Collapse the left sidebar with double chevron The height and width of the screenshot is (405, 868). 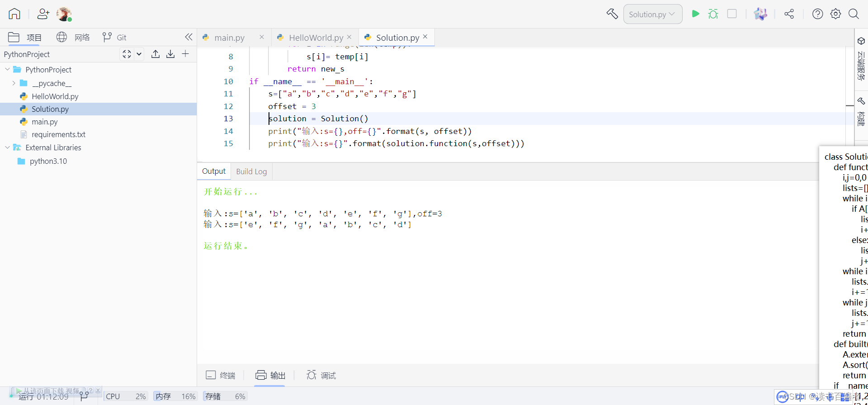(x=189, y=37)
